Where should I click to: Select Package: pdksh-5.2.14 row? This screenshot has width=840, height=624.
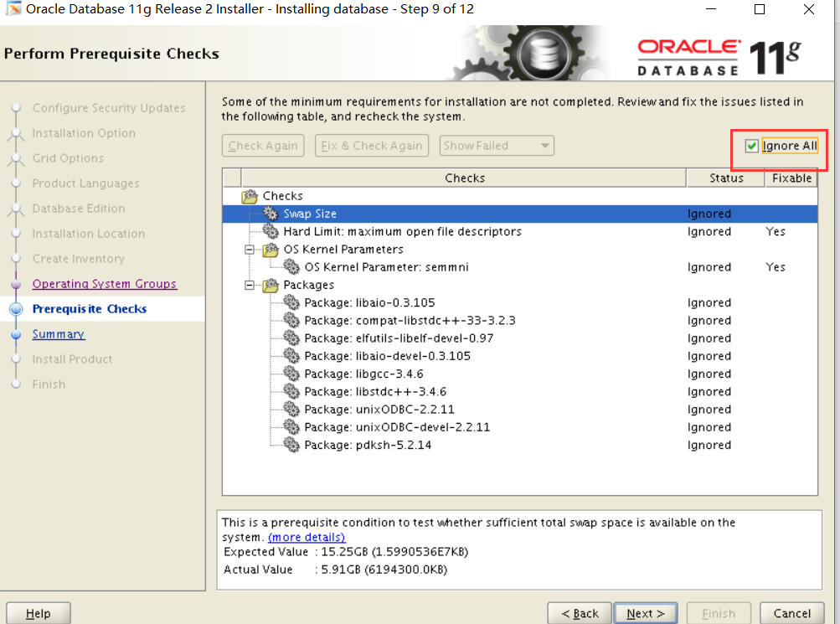[519, 445]
